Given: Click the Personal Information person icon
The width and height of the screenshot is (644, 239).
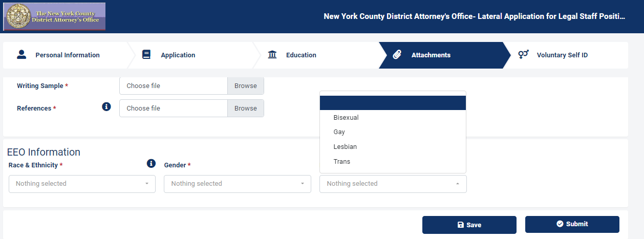Looking at the screenshot, I should click(21, 55).
